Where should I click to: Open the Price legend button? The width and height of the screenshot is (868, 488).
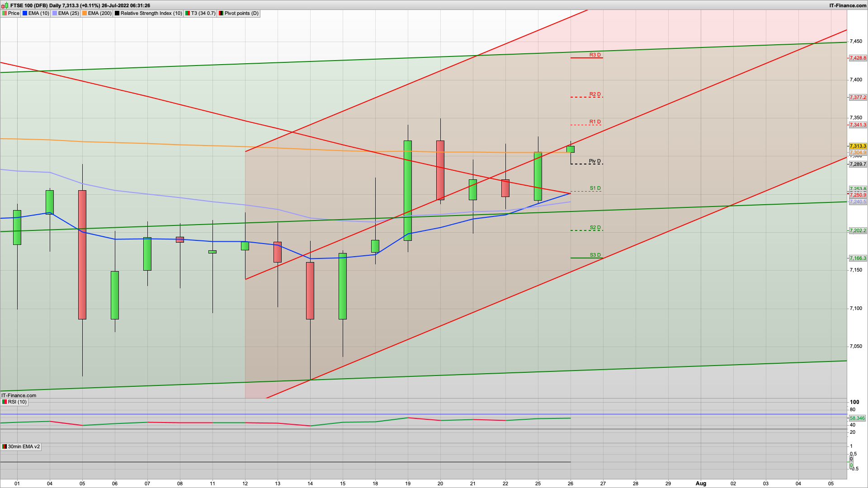click(11, 14)
